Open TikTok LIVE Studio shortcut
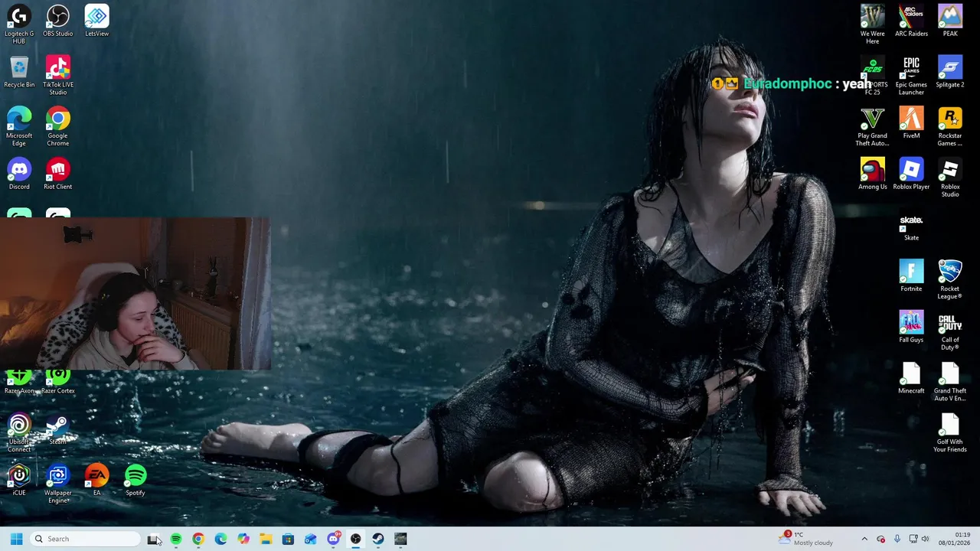980x551 pixels. (58, 75)
